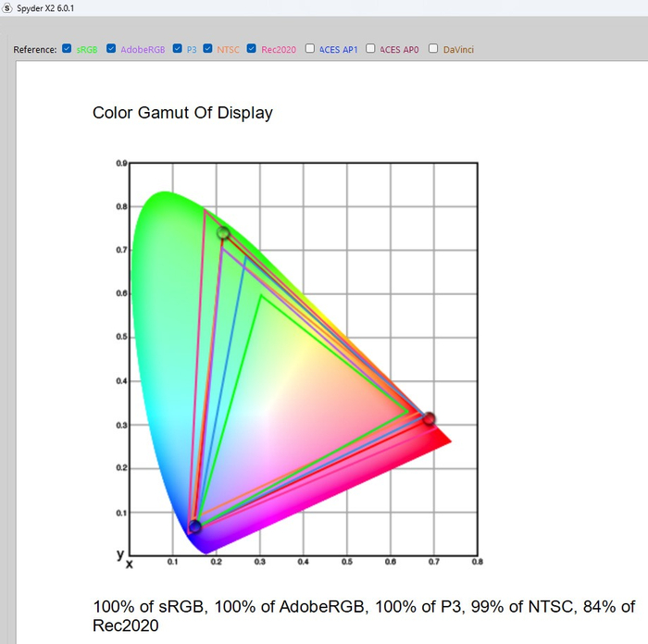
Task: Enable the DaVinci reference checkbox
Action: click(x=433, y=49)
